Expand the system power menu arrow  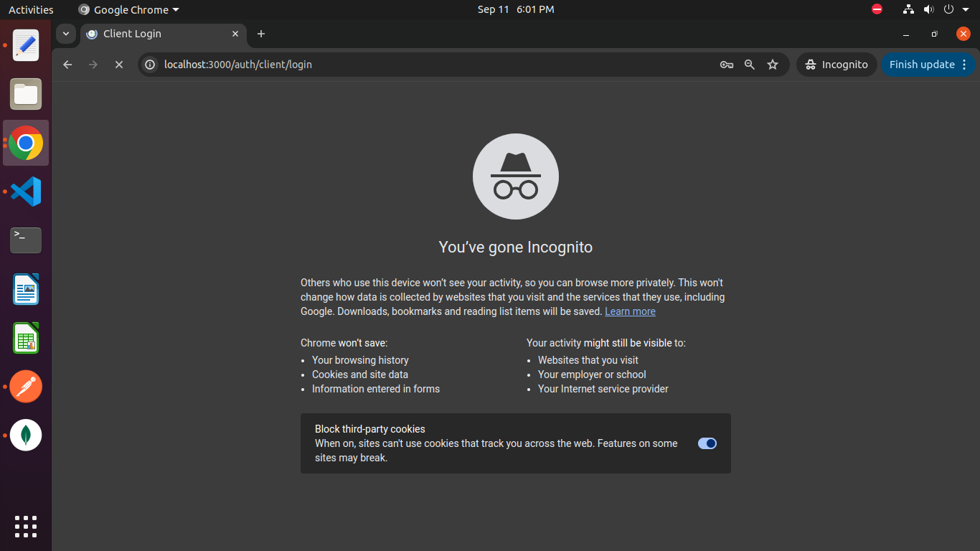pyautogui.click(x=966, y=10)
